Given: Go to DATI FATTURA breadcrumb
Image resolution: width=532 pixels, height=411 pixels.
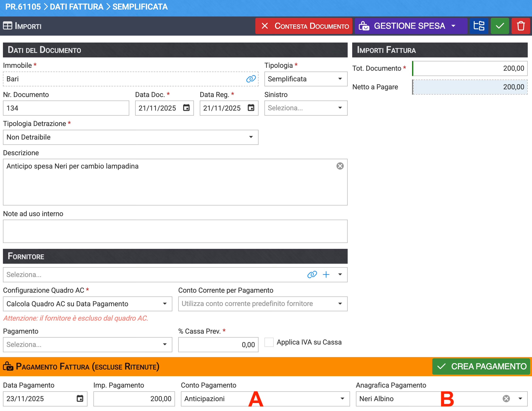Looking at the screenshot, I should (77, 7).
